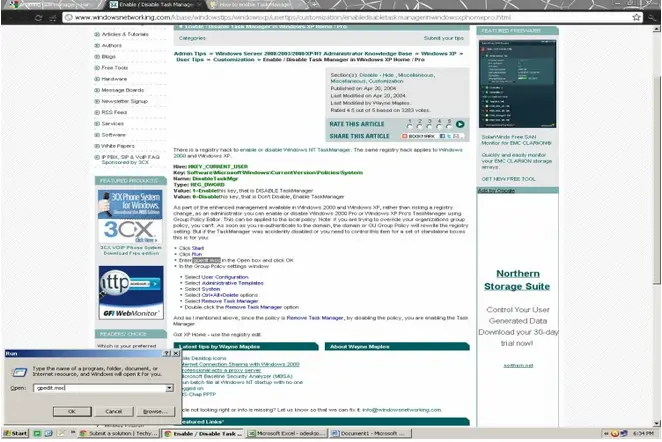Select rating 5 radio button
This screenshot has height=442, width=662.
tap(449, 126)
